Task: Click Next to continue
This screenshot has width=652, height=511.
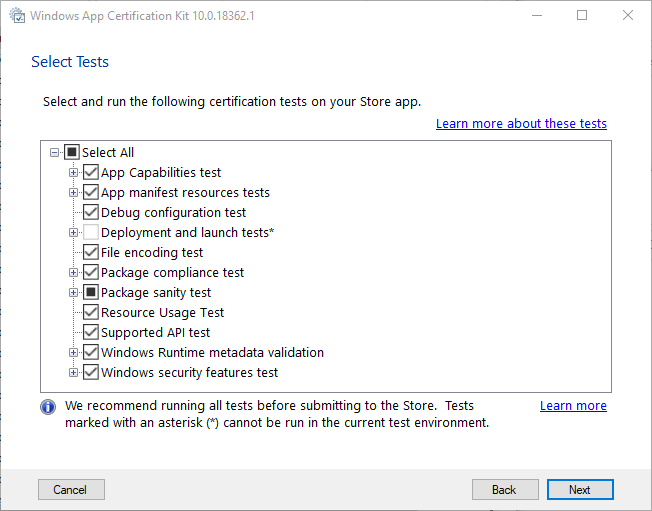Action: 580,489
